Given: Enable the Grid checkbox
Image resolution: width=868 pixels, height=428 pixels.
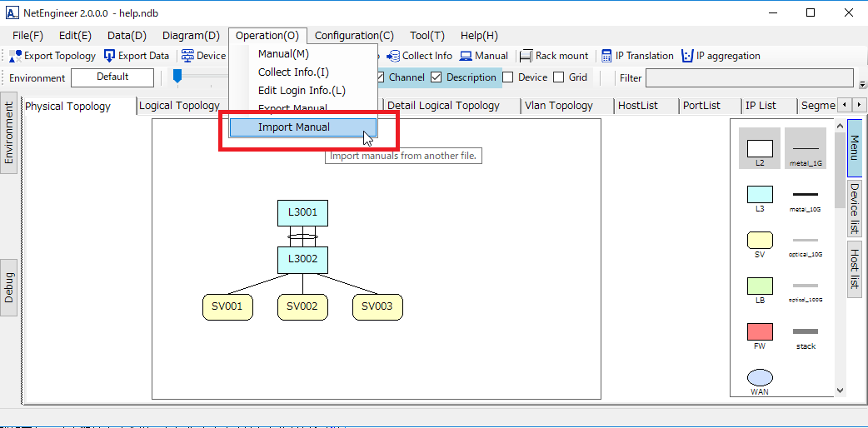Looking at the screenshot, I should (559, 77).
